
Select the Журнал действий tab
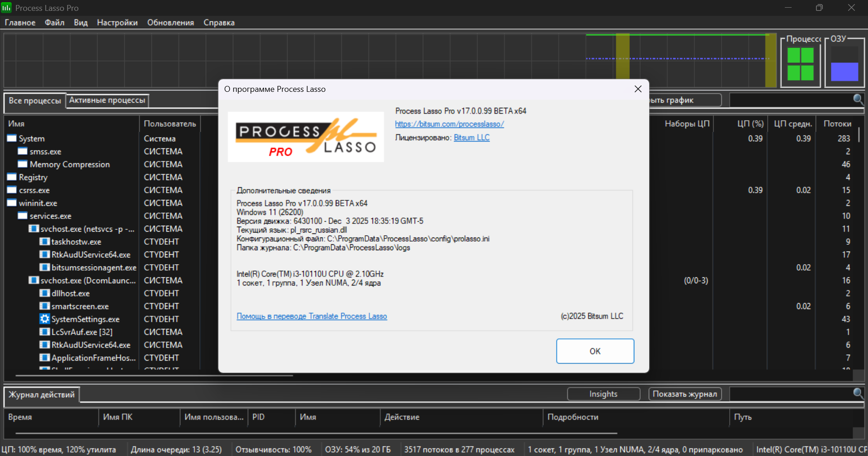point(42,394)
